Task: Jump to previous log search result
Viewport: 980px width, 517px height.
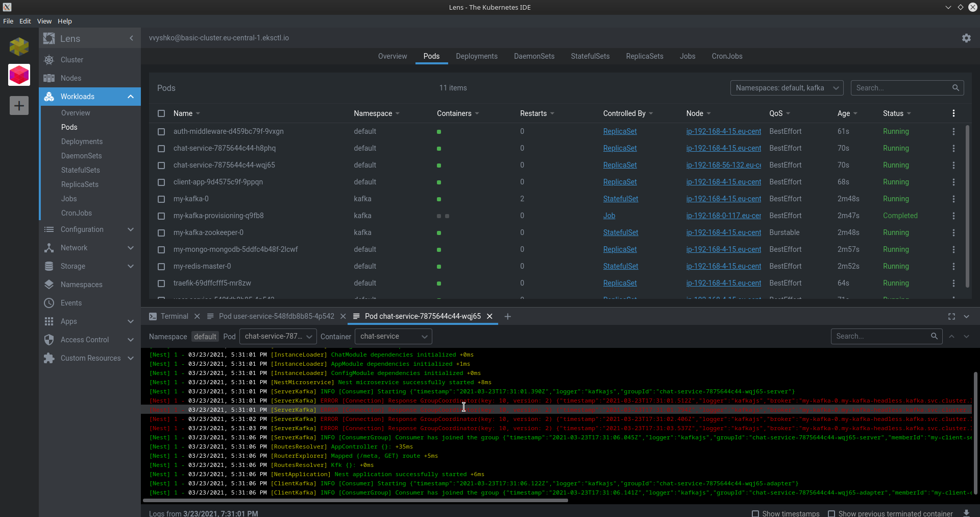Action: click(x=951, y=336)
